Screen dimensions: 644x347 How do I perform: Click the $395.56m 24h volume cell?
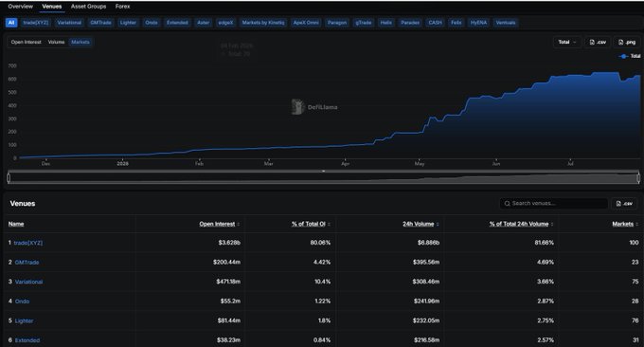[426, 262]
